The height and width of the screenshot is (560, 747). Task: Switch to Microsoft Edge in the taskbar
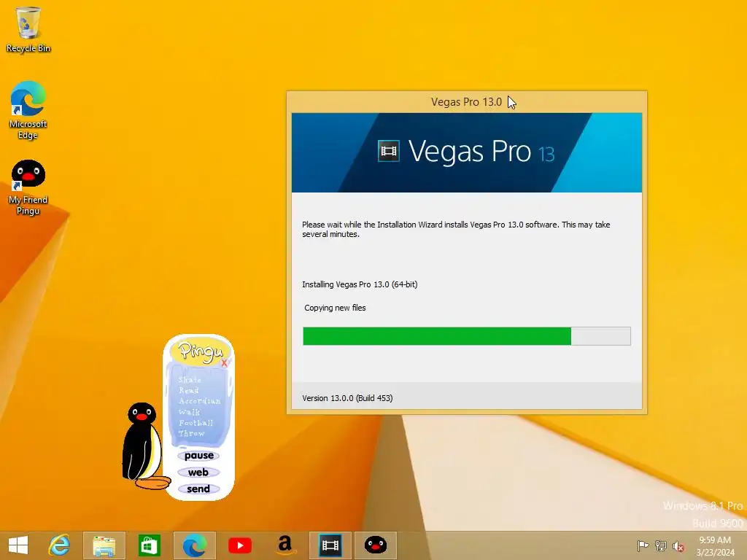point(194,545)
